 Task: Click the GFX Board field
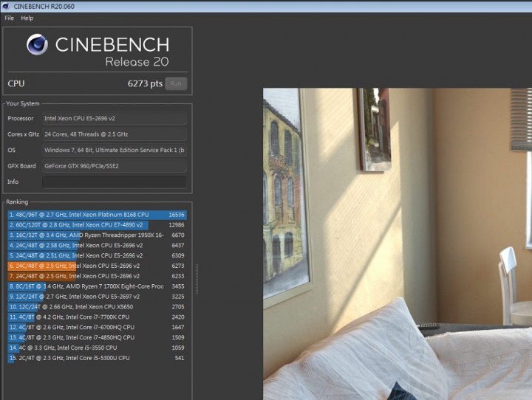point(115,166)
